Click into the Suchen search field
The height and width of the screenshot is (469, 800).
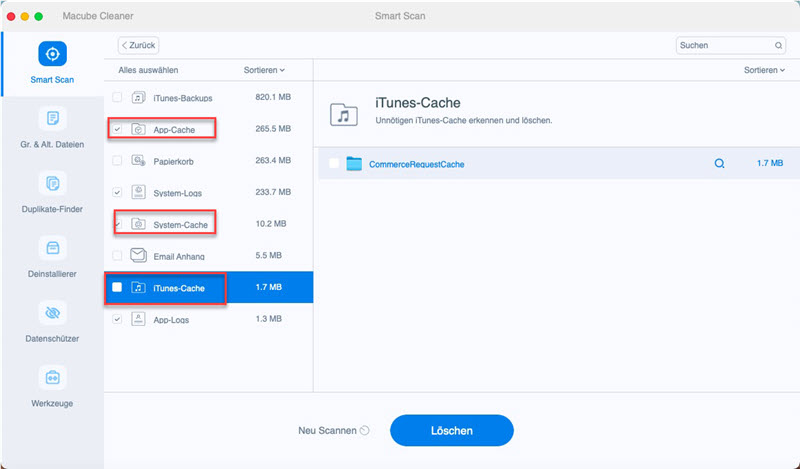730,45
